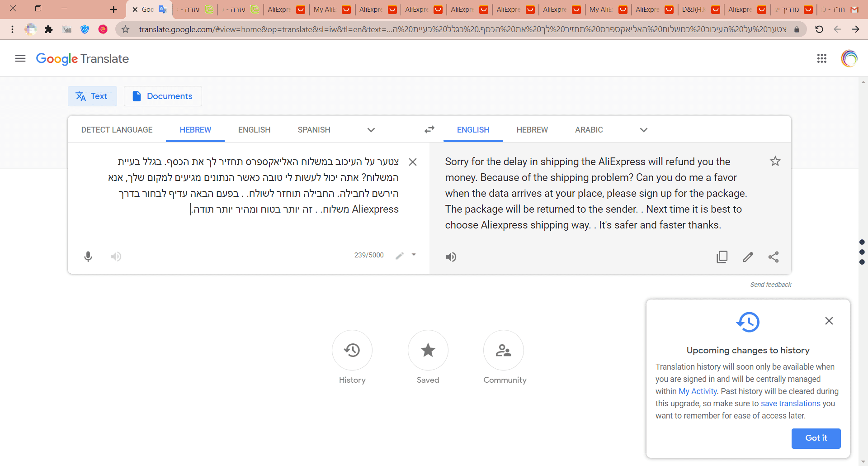868x466 pixels.
Task: Click the page scrollbar down arrow
Action: [x=863, y=461]
